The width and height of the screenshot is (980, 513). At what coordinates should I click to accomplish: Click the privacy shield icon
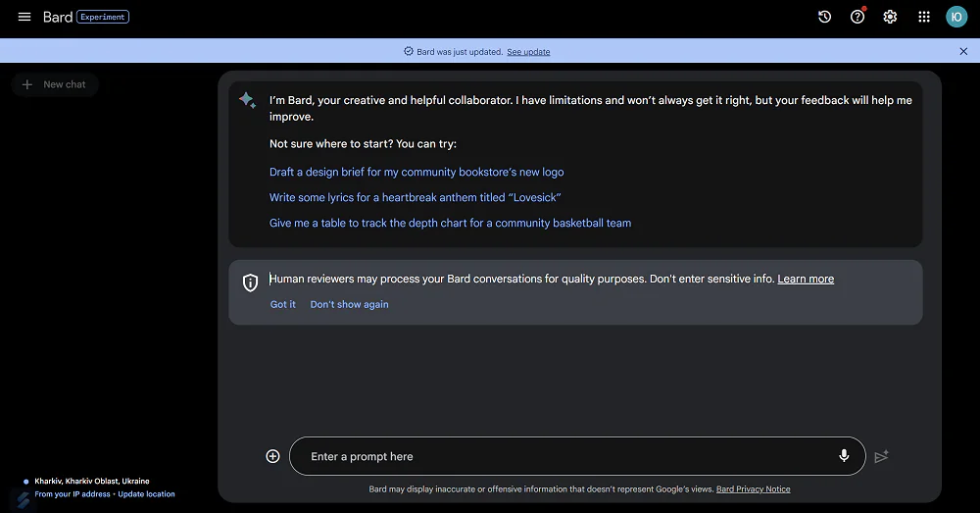[x=250, y=282]
